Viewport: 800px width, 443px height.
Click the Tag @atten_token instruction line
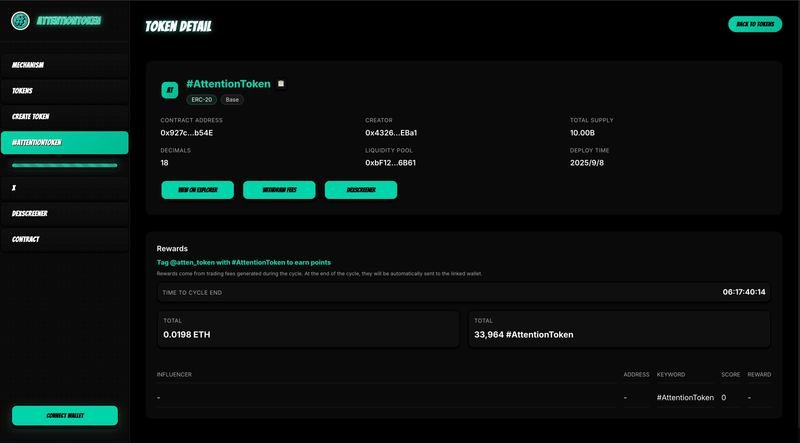pos(244,262)
